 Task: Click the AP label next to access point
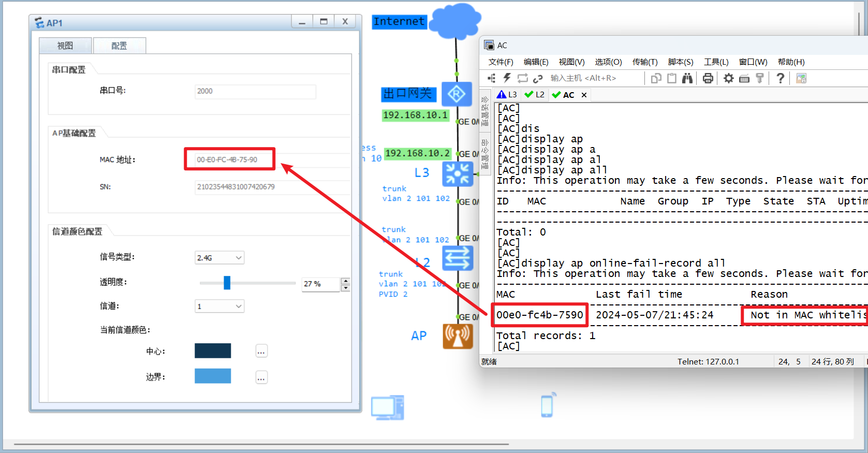tap(419, 336)
